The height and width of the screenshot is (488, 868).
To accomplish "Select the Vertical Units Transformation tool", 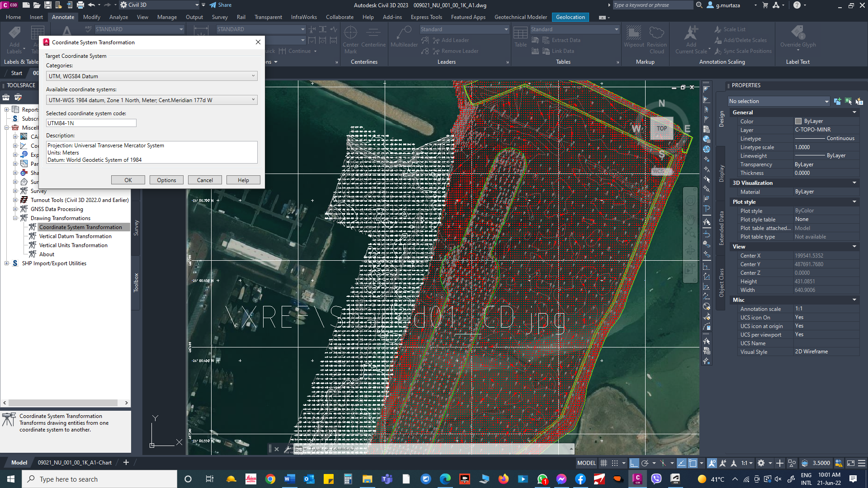I will coord(73,245).
